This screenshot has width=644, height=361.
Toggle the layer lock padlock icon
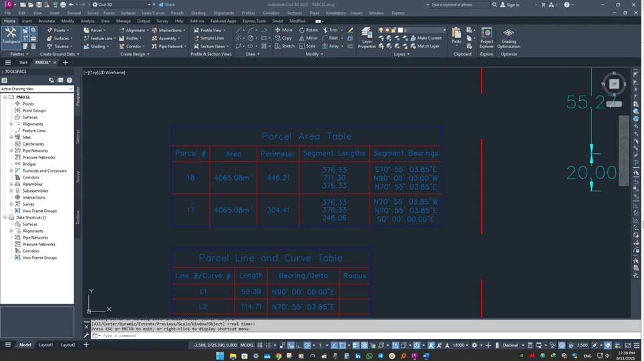tap(395, 30)
